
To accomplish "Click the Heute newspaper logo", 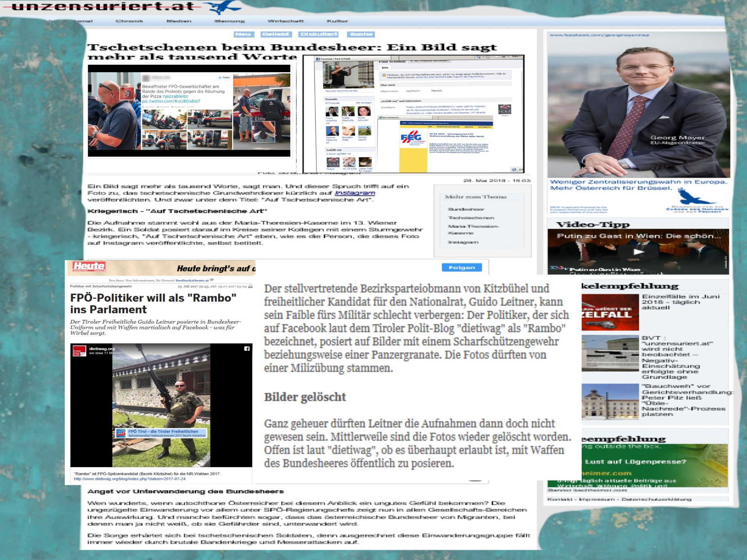I will (x=89, y=266).
